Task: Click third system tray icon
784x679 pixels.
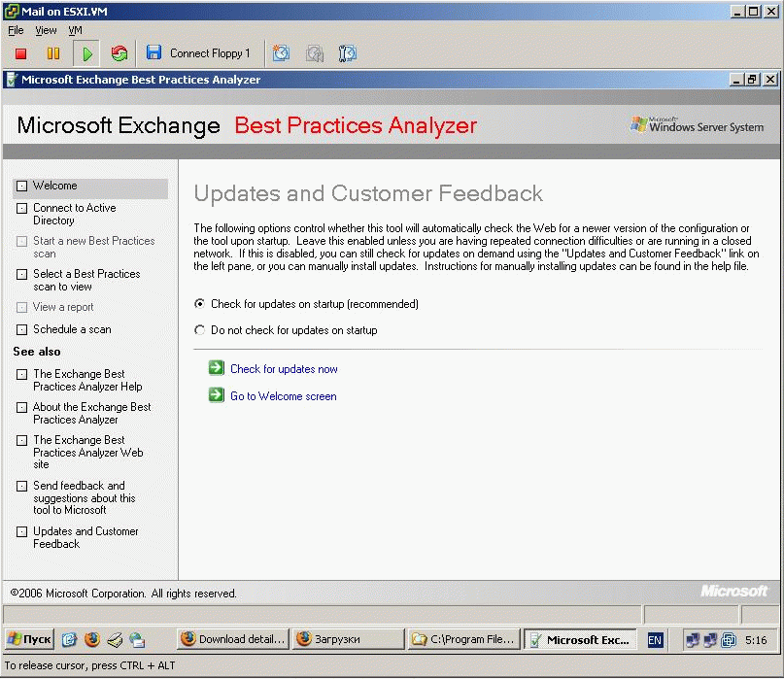Action: [x=729, y=640]
